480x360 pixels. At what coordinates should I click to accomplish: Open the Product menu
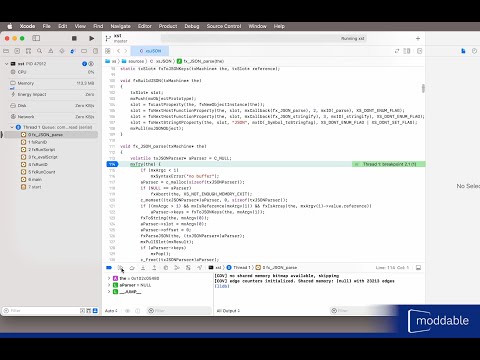tap(168, 26)
